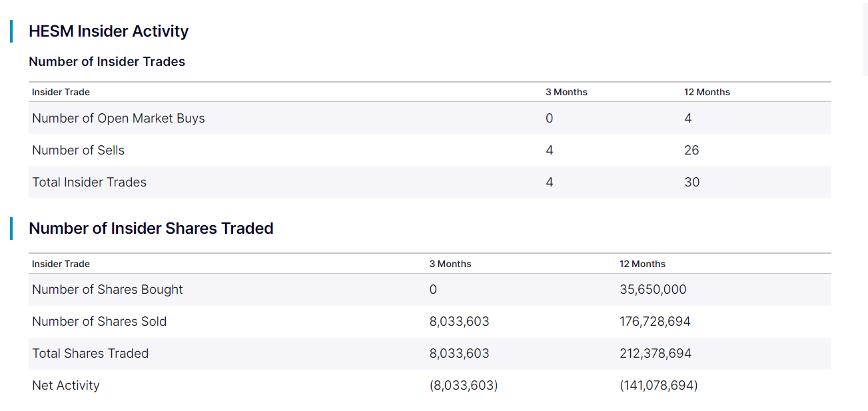
Task: Click the (141,078,694) net activity value
Action: 659,386
